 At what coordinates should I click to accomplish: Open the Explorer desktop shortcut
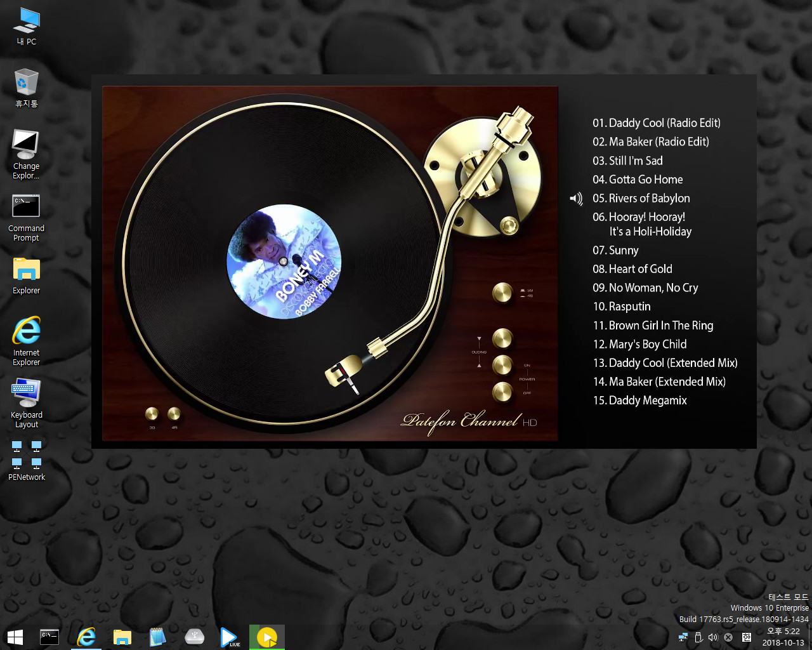coord(26,275)
